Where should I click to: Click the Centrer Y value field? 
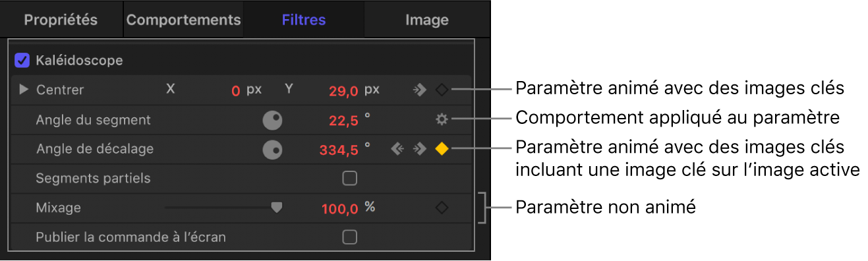[343, 90]
